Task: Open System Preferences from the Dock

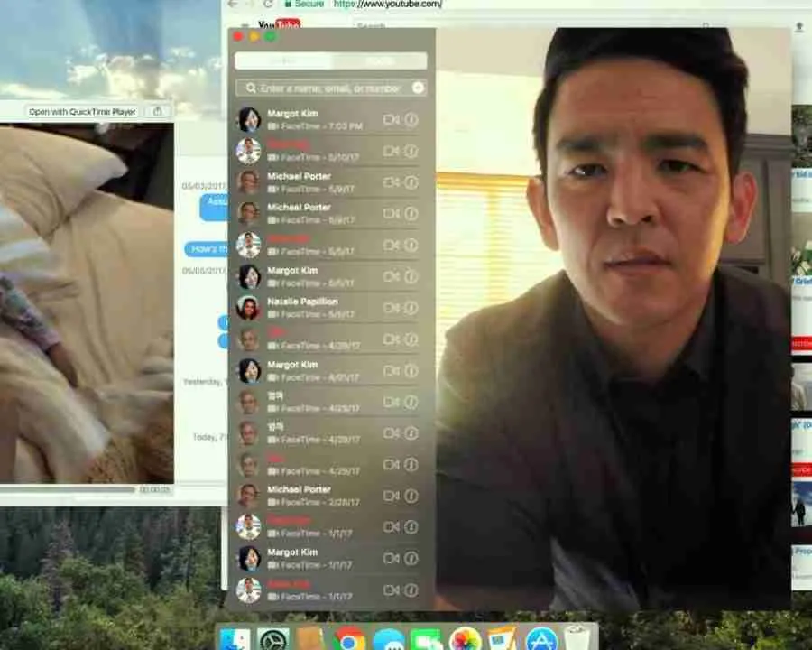Action: point(272,640)
